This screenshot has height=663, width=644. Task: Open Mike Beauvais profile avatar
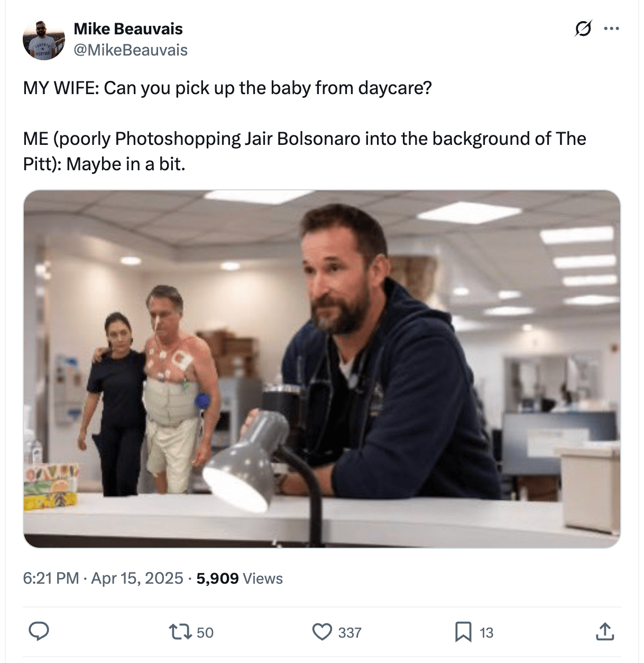(44, 40)
